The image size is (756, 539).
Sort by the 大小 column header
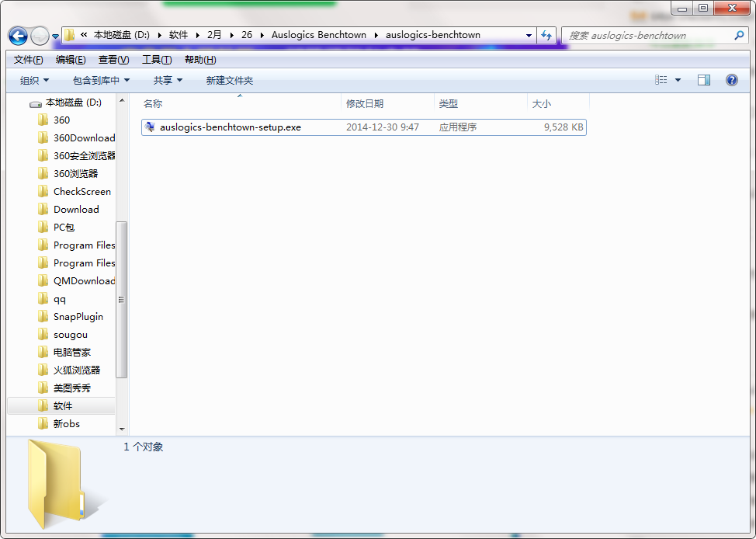click(x=558, y=103)
